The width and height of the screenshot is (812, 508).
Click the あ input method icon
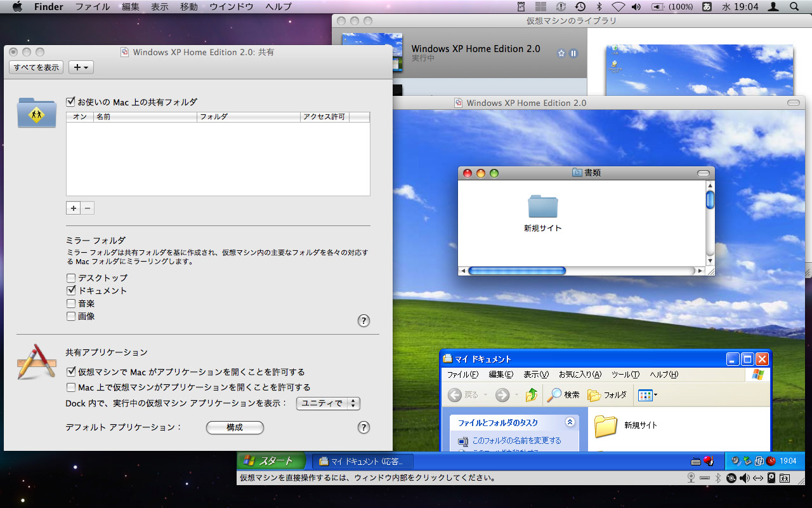[707, 6]
